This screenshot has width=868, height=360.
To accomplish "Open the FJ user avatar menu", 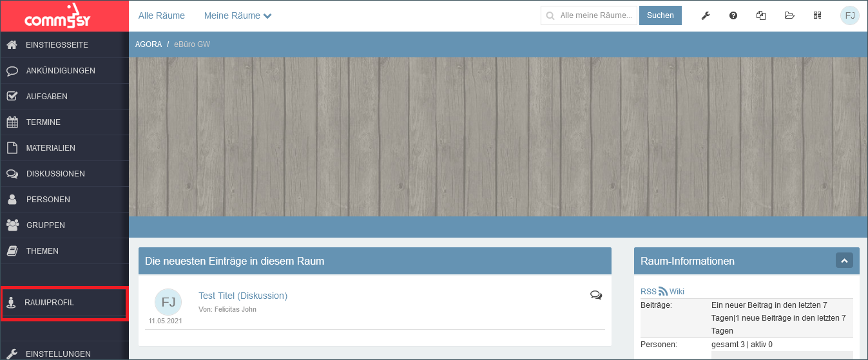I will click(850, 15).
